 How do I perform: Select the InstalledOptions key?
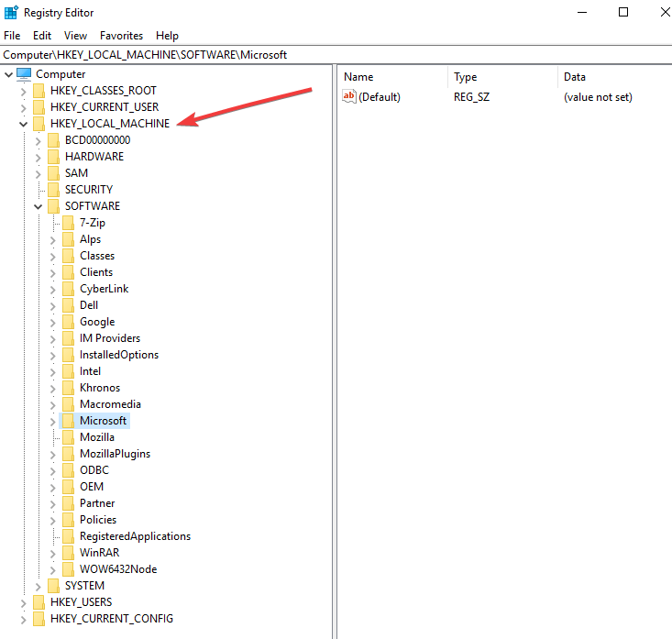119,355
